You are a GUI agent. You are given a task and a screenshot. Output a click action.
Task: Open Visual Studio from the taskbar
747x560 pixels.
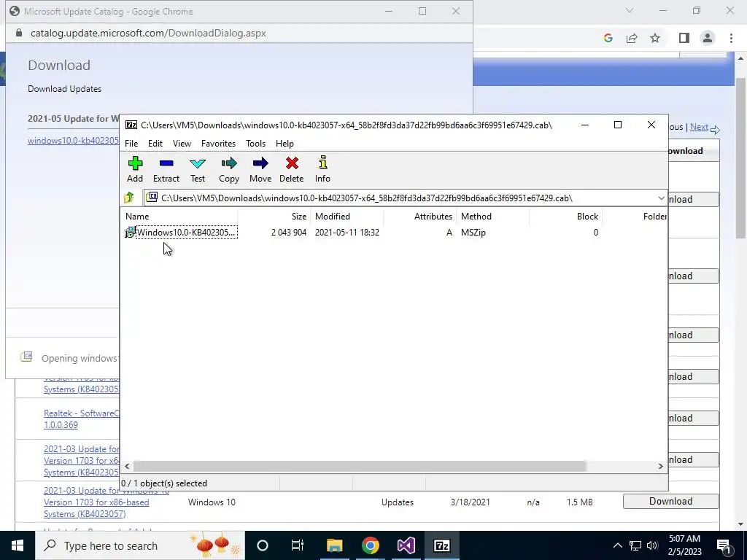(x=406, y=545)
